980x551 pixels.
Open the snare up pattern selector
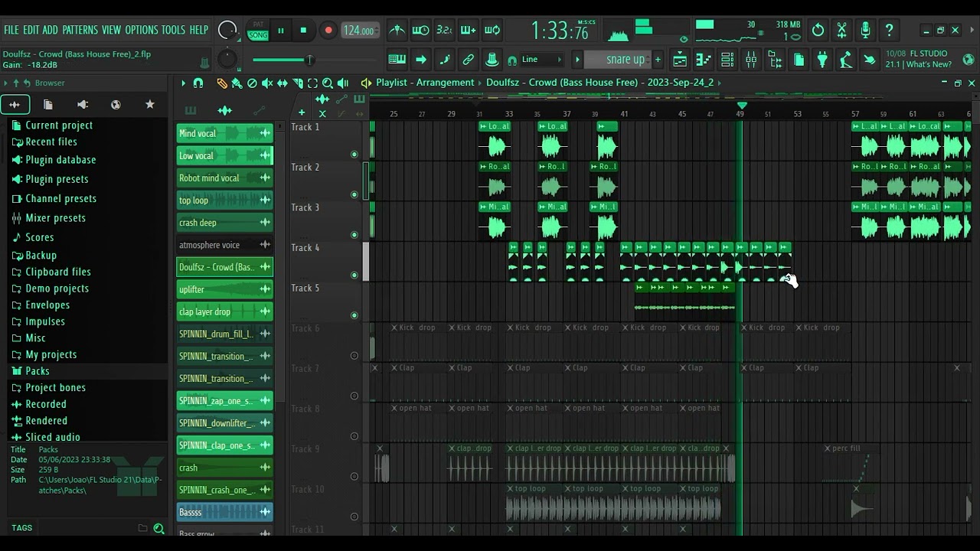click(618, 60)
